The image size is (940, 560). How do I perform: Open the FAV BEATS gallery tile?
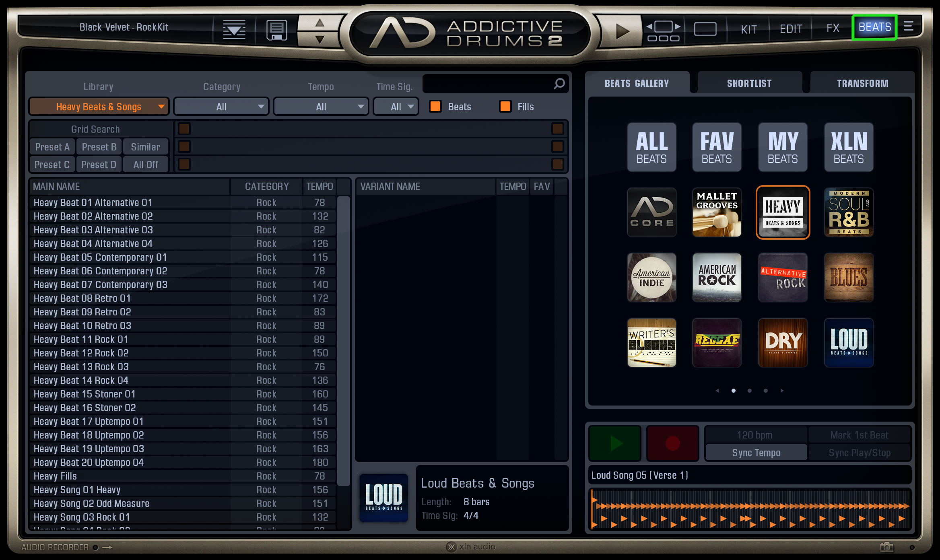point(717,147)
